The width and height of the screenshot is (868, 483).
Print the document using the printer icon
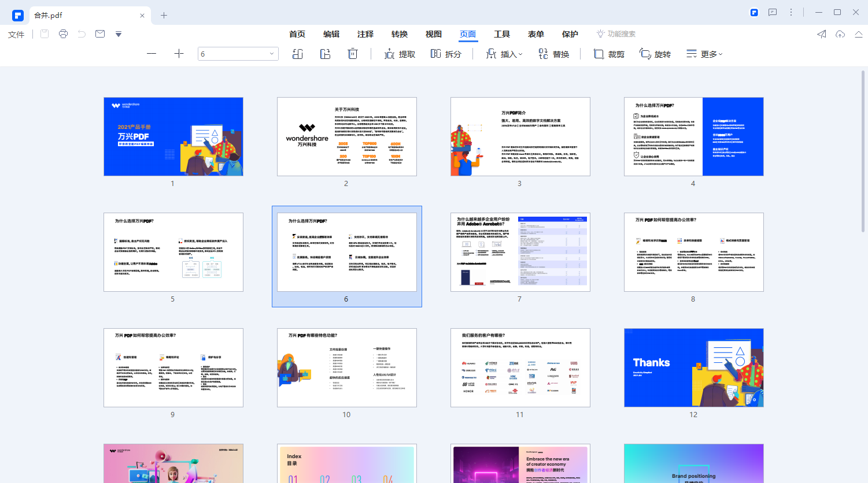[63, 34]
